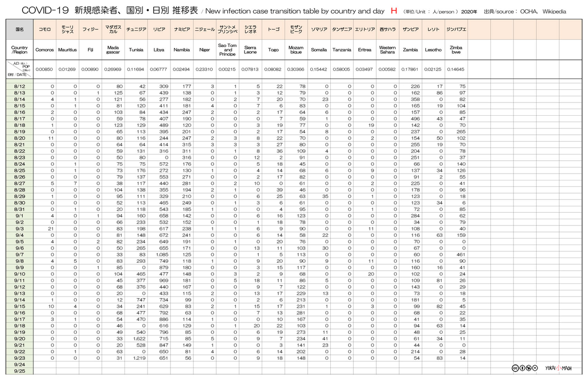Select the "Lesotho" column header
The image size is (588, 378).
tap(433, 50)
